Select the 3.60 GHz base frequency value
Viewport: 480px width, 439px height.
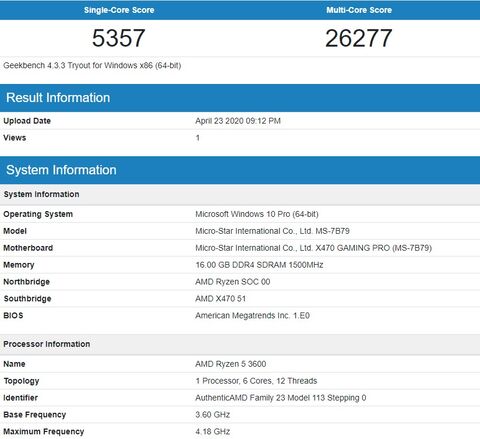(x=213, y=415)
